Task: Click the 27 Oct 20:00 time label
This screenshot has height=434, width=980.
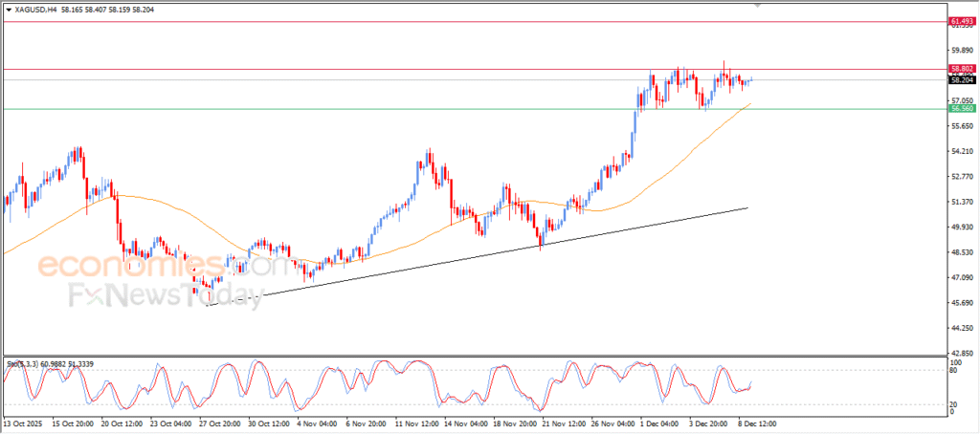Action: [219, 423]
